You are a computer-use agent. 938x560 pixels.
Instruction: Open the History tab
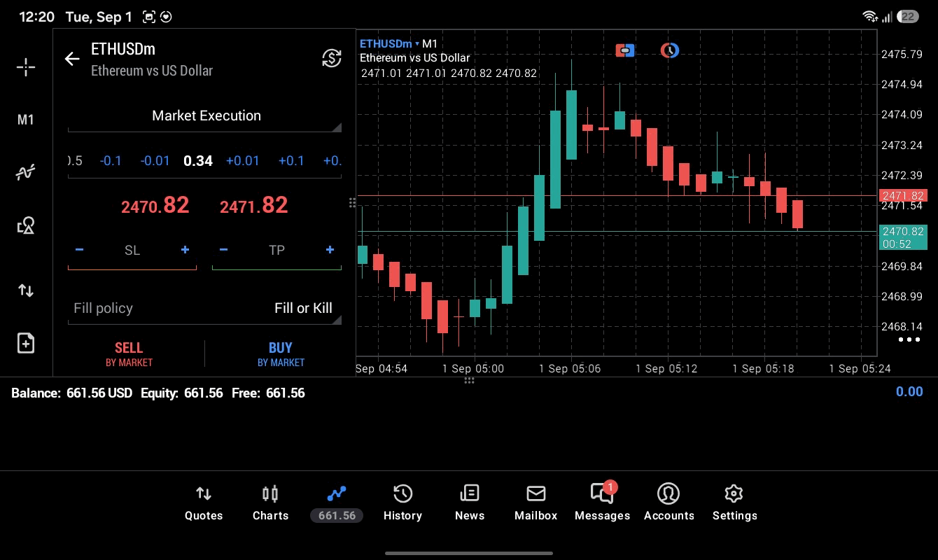coord(402,503)
